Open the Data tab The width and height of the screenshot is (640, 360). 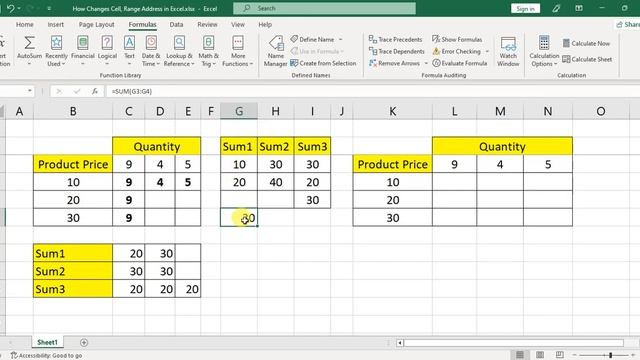point(176,24)
